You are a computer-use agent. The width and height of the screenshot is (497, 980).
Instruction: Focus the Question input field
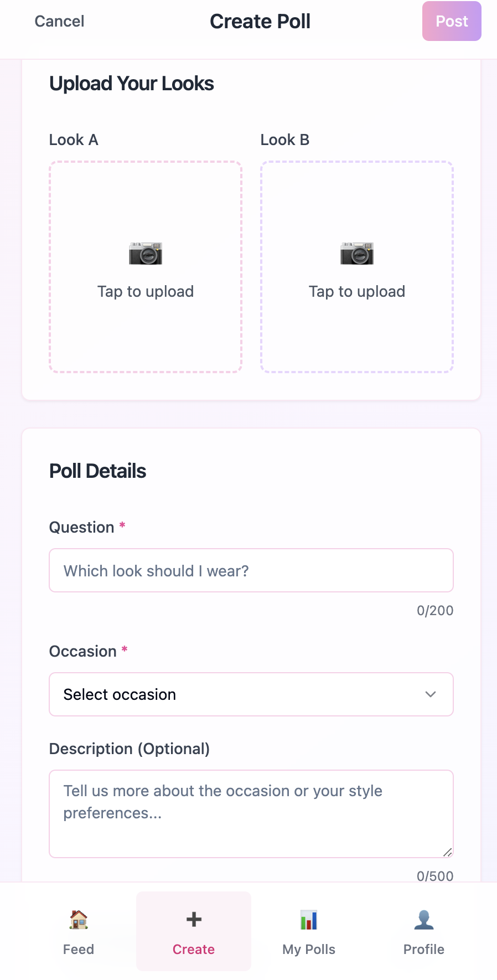click(x=251, y=570)
